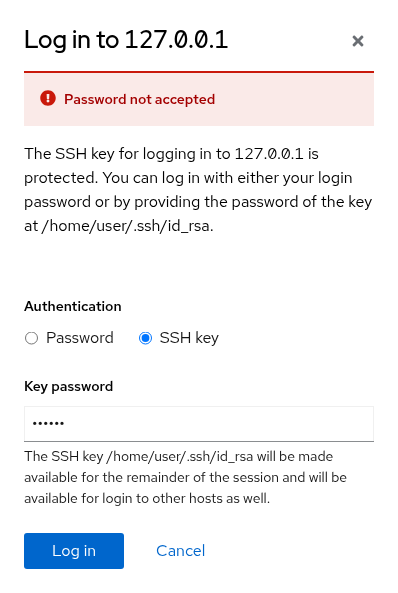The image size is (398, 593).
Task: Focus the Key password input field
Action: [x=199, y=424]
